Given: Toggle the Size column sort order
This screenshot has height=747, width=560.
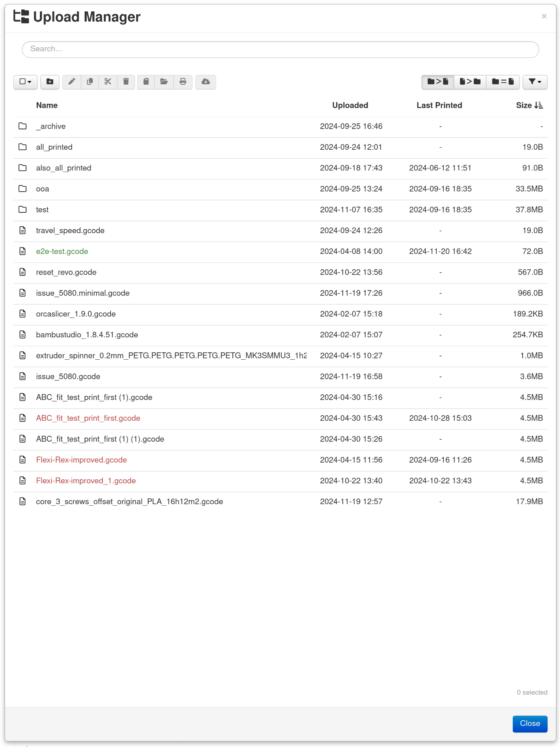Looking at the screenshot, I should [529, 105].
